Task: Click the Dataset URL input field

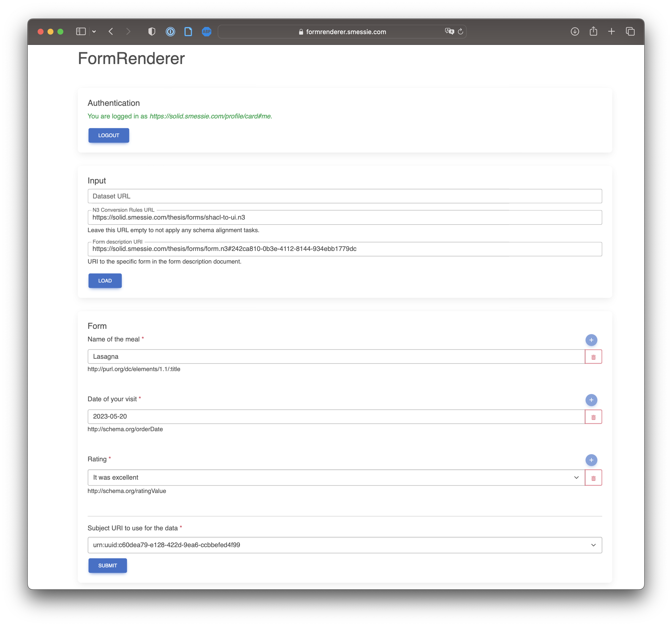Action: (344, 196)
